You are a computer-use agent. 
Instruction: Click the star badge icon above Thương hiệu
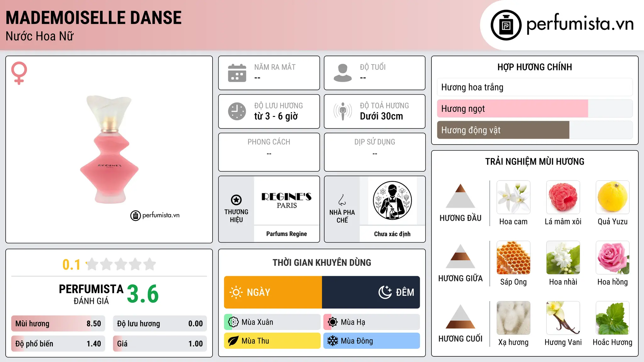pos(236,200)
